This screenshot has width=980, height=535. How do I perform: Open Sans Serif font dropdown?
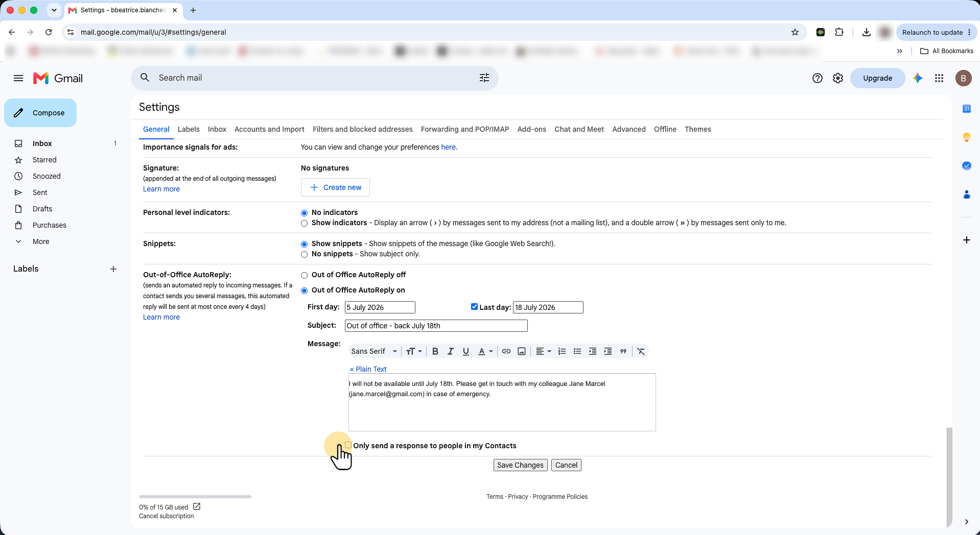point(374,351)
